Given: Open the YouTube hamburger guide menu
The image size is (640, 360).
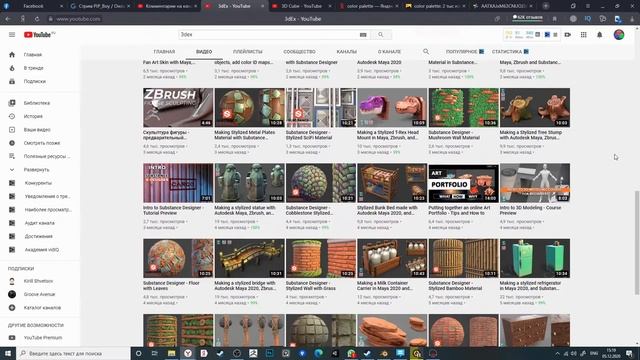Looking at the screenshot, I should point(12,35).
